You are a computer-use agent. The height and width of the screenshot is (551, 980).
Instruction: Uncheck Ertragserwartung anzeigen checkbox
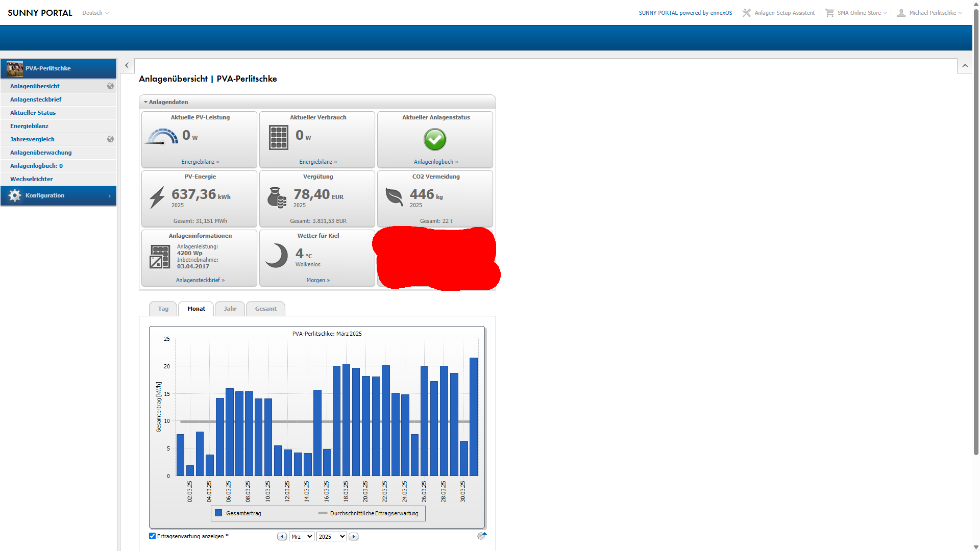point(152,536)
